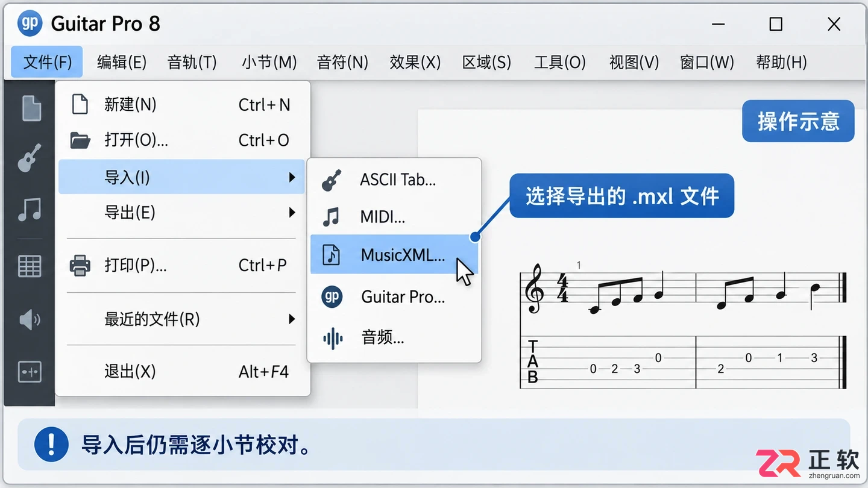The width and height of the screenshot is (868, 488).
Task: Click the grid table sidebar icon
Action: 30,266
